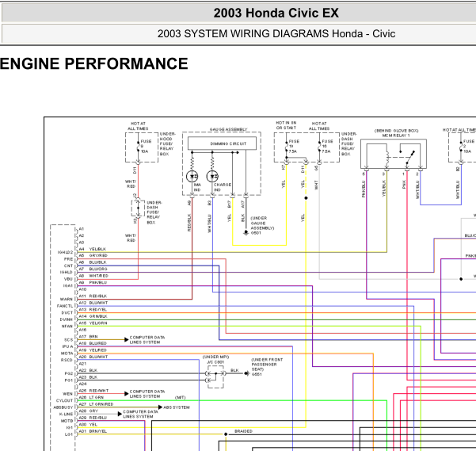Click the 'K-LINE' signal name
476x451 pixels.
[x=66, y=415]
